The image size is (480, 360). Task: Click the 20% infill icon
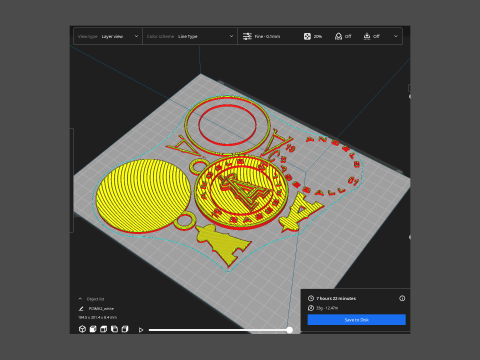point(307,36)
